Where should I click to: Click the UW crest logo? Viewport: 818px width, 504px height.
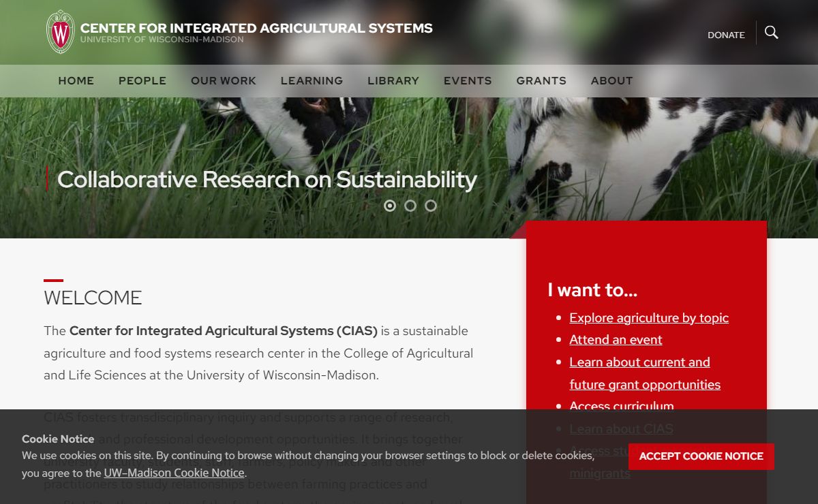click(60, 32)
